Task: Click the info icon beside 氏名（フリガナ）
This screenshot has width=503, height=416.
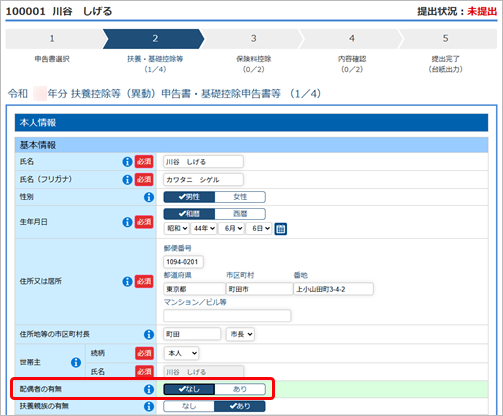Action: [127, 179]
